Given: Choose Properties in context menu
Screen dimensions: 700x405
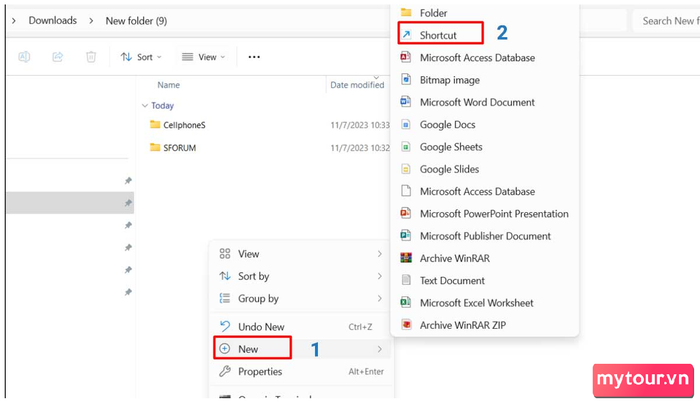Looking at the screenshot, I should 301,372.
